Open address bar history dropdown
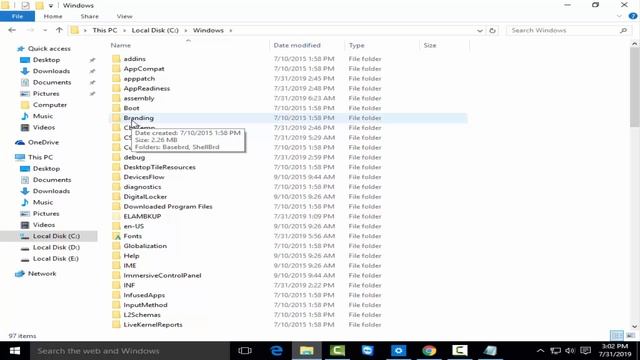This screenshot has width=640, height=360. (480, 31)
